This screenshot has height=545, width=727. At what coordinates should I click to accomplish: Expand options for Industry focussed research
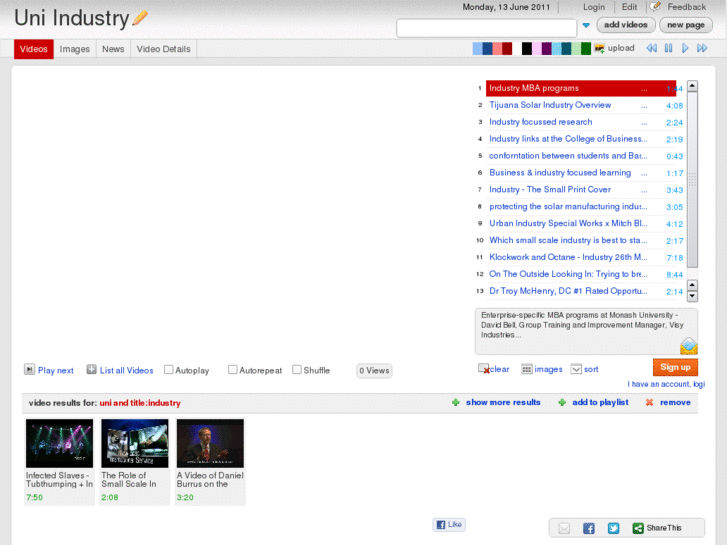644,123
